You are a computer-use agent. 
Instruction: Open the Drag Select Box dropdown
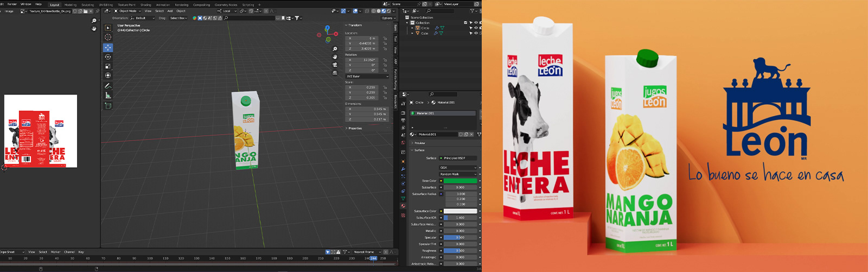[178, 18]
